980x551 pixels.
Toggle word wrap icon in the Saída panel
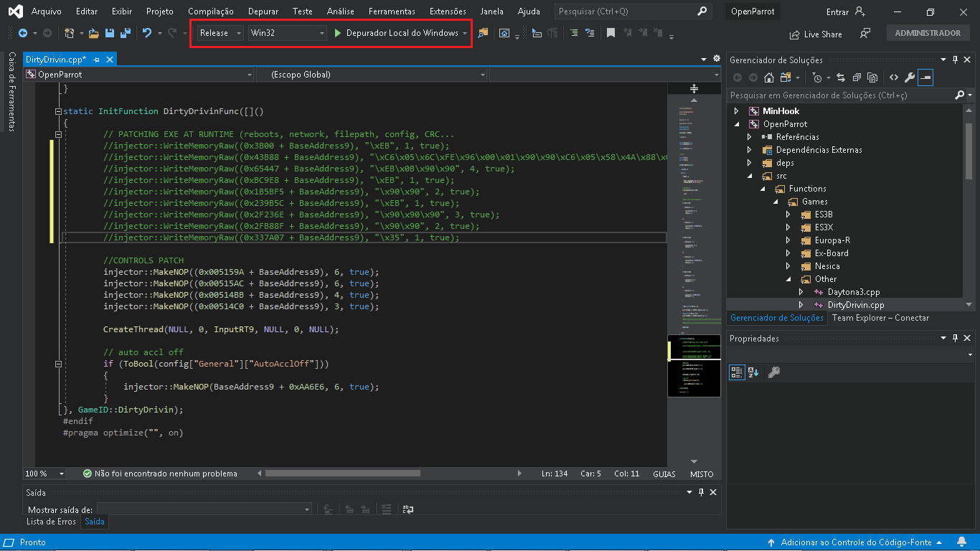pos(408,509)
